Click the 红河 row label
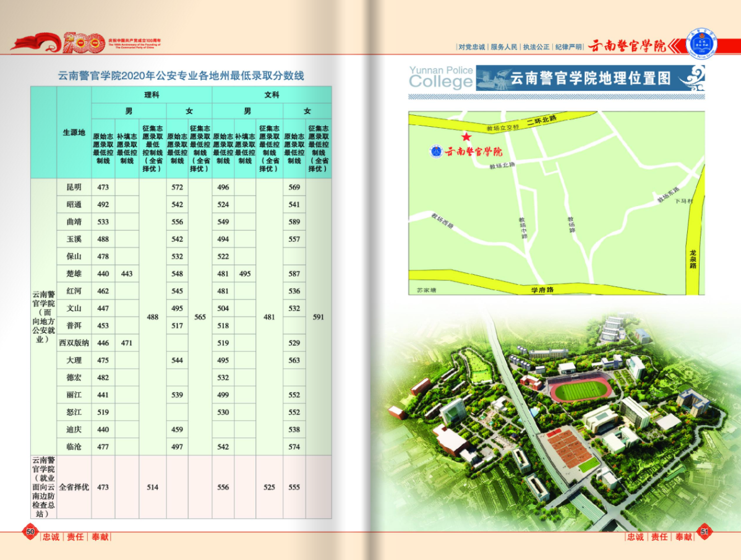This screenshot has height=560, width=741. click(x=74, y=291)
